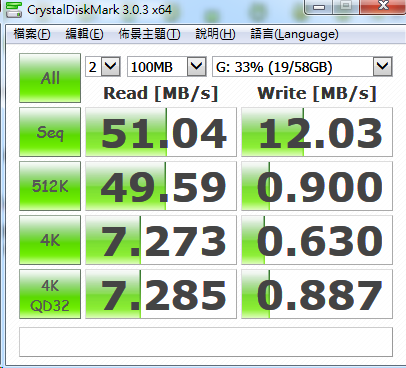This screenshot has width=406, height=368.
Task: Click the 4K write result 0.630
Action: click(x=317, y=240)
